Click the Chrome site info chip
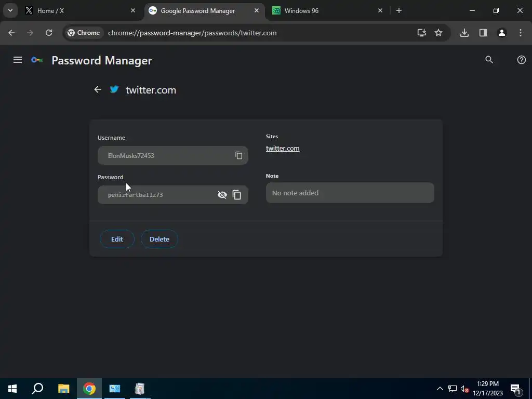This screenshot has height=399, width=532. (x=84, y=33)
